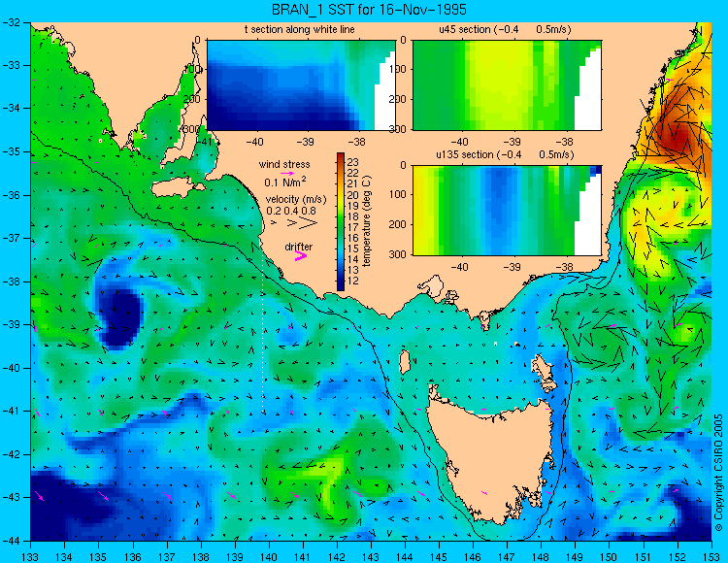
Task: Click the magenta wind arrow near 133E 43S
Action: 40,496
